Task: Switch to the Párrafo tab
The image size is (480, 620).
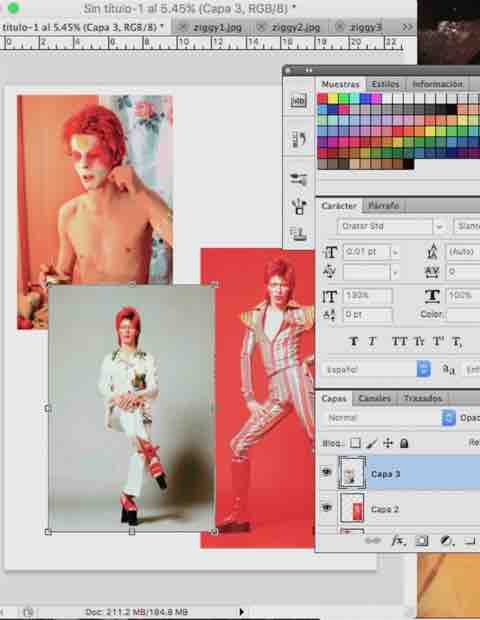Action: pyautogui.click(x=384, y=206)
